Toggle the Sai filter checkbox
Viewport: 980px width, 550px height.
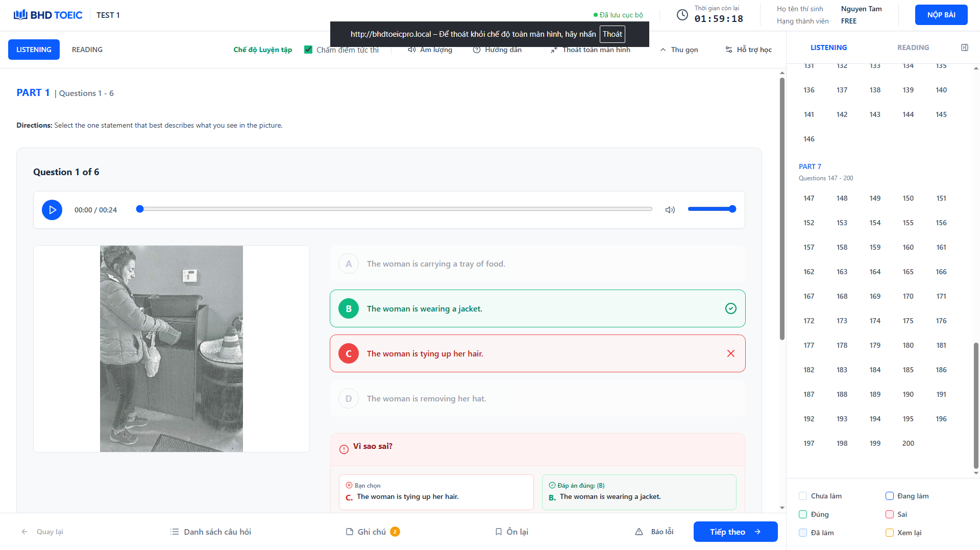pos(890,514)
